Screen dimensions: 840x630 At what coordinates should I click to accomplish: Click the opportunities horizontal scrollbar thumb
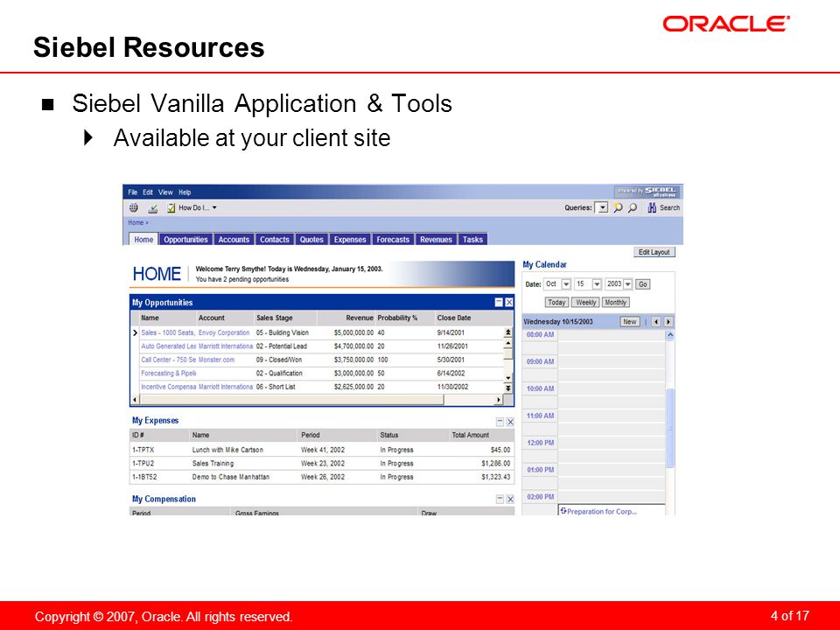[x=292, y=400]
